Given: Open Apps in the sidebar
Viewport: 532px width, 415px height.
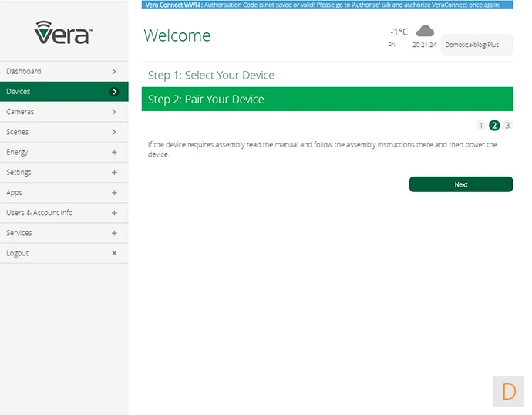Looking at the screenshot, I should click(64, 192).
